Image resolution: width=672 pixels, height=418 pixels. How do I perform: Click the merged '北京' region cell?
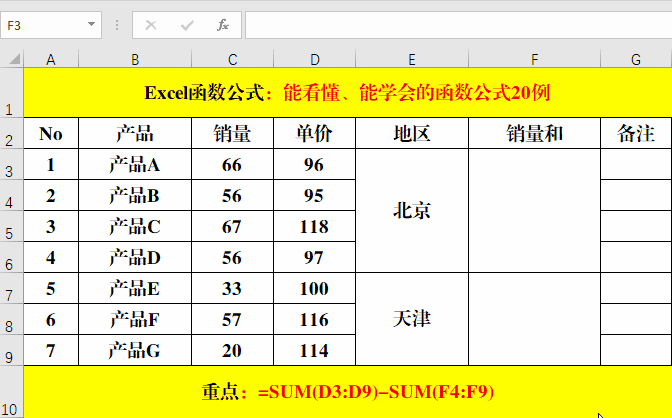pos(412,211)
